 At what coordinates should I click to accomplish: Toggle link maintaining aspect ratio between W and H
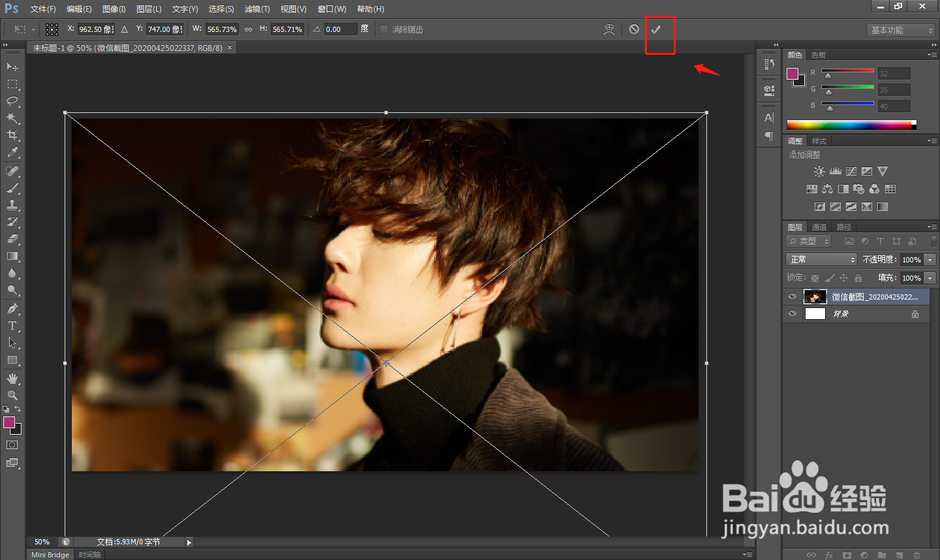(248, 29)
